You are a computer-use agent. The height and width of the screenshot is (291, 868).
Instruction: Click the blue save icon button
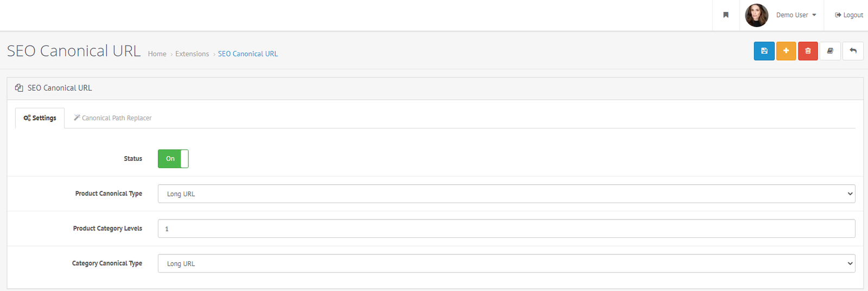pyautogui.click(x=764, y=51)
